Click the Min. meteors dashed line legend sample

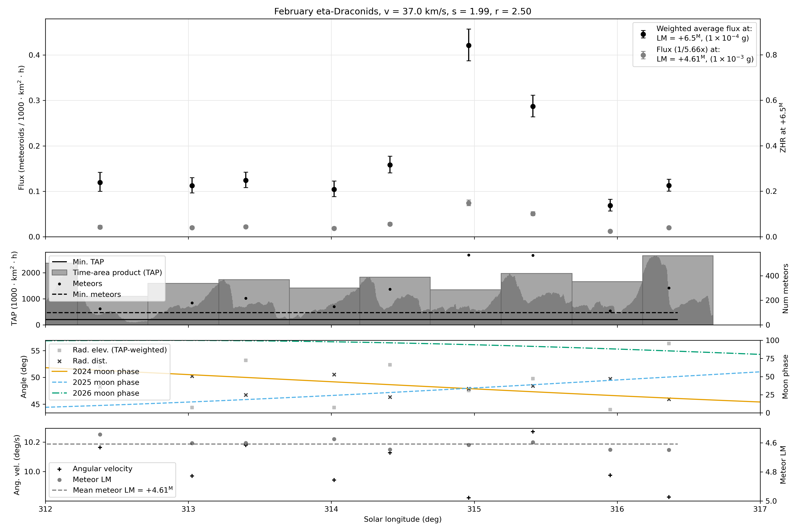pos(59,295)
